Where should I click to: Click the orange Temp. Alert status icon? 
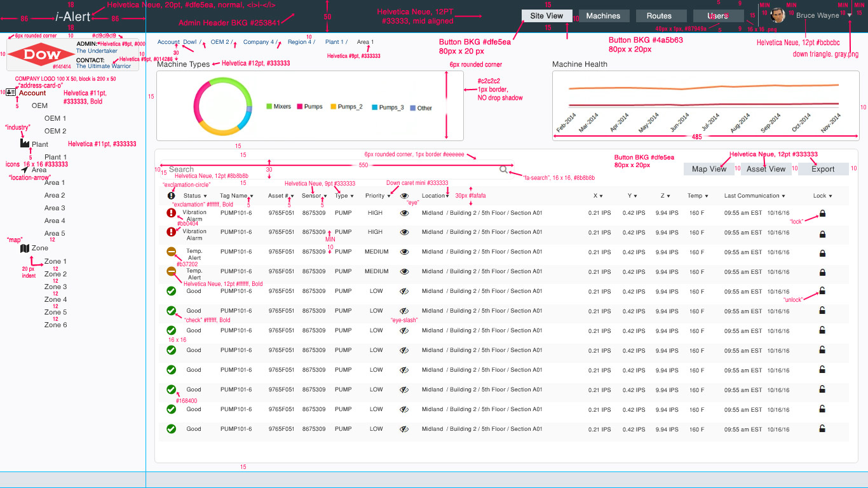[x=171, y=252]
